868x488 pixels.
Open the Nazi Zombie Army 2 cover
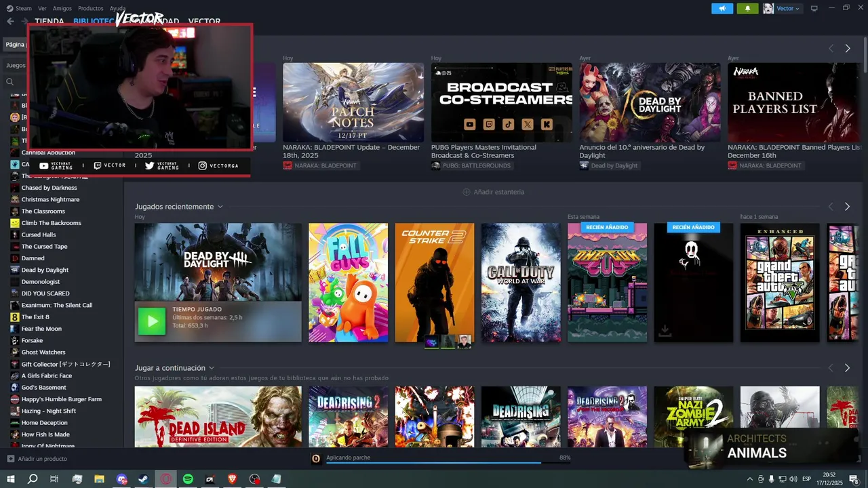(x=693, y=417)
